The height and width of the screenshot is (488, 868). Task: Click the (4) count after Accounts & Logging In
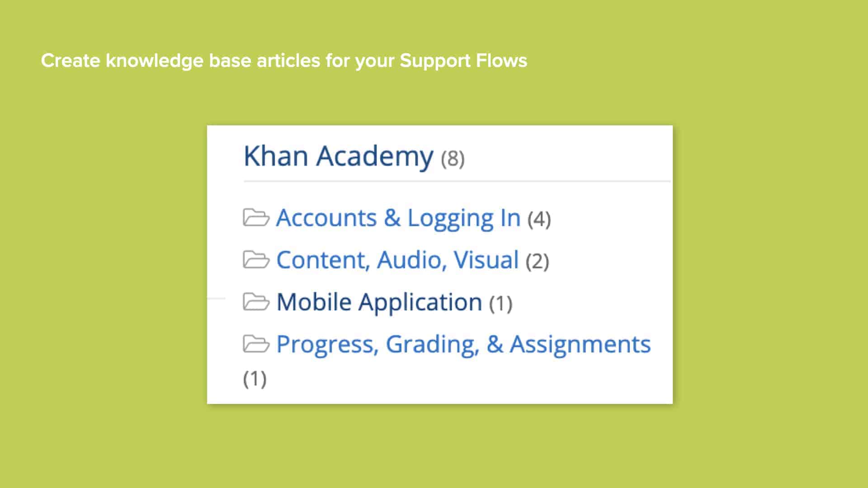point(539,219)
